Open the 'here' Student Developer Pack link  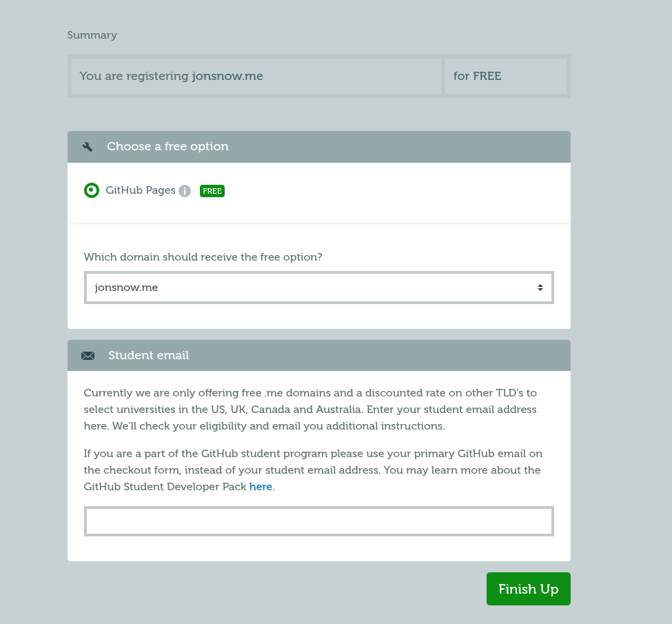click(261, 487)
